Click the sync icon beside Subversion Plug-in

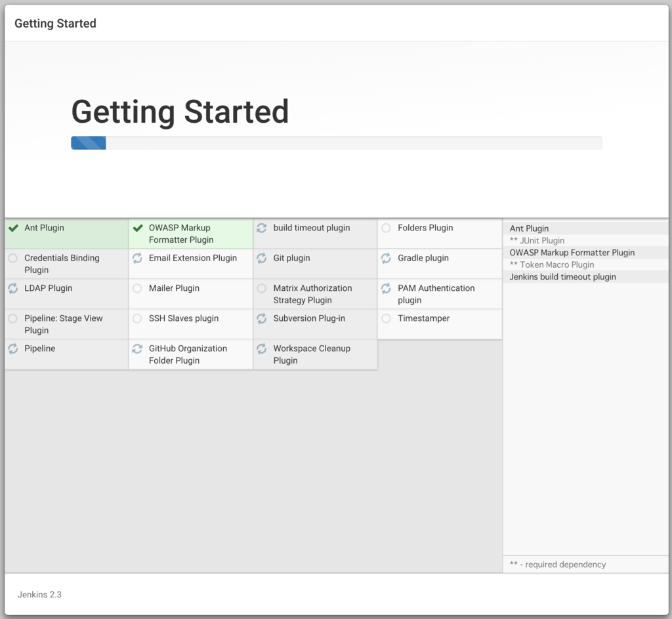pyautogui.click(x=261, y=318)
